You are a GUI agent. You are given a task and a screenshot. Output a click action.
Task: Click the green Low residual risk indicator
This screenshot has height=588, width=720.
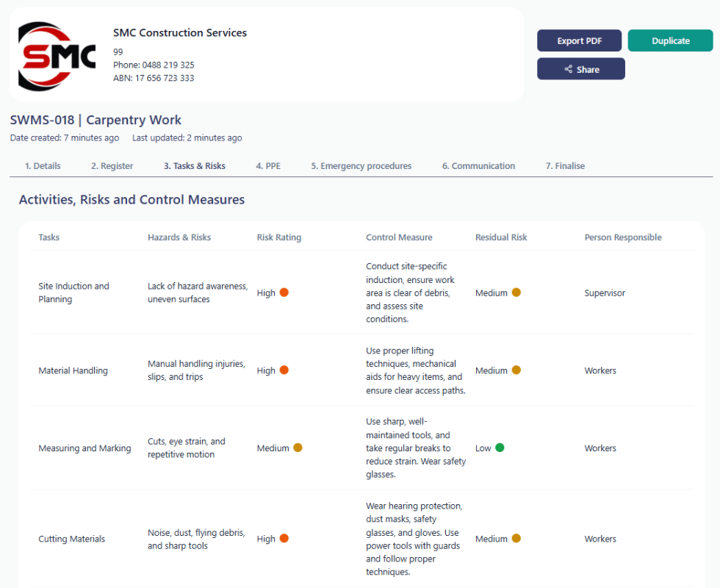(x=501, y=448)
